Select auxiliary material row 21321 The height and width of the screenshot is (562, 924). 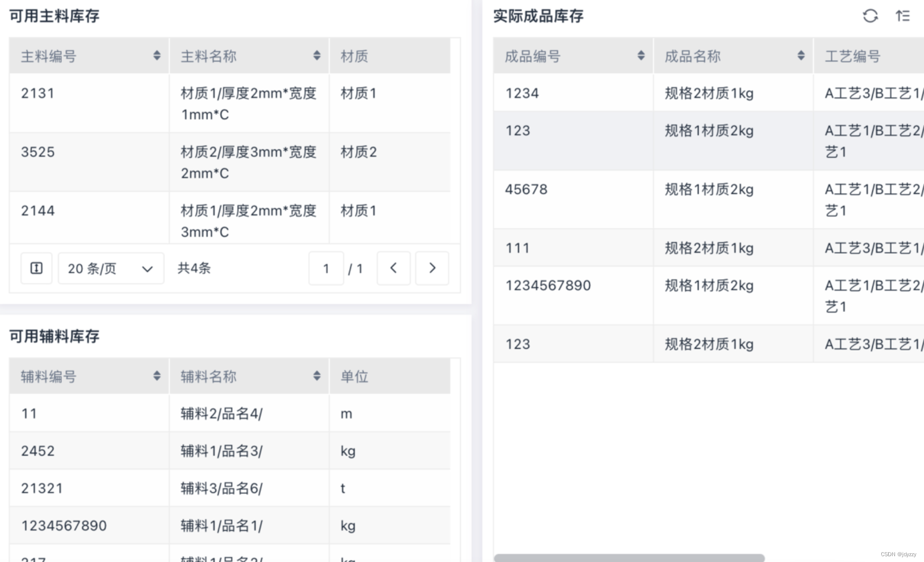(230, 488)
